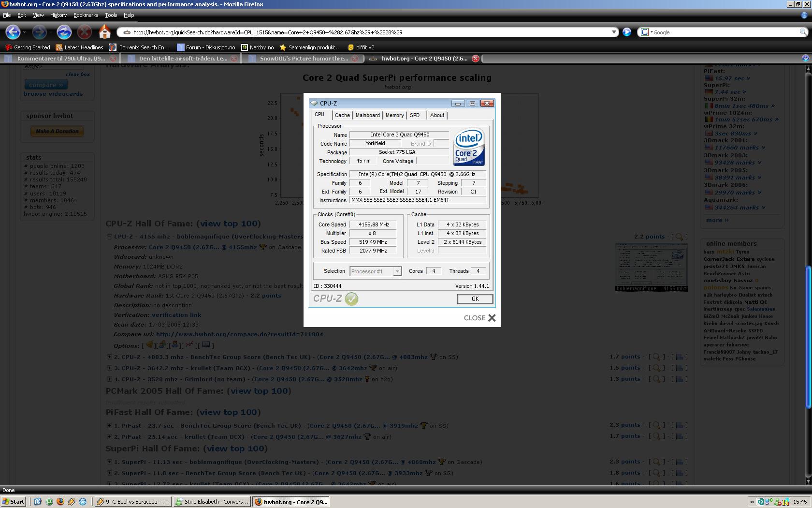
Task: Click the red Stop loading button
Action: 85,32
